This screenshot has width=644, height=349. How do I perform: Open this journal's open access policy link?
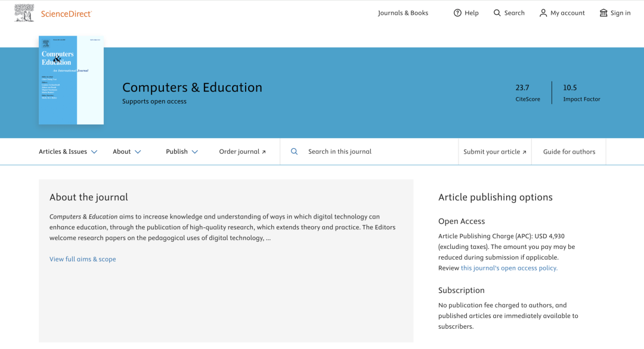(509, 268)
